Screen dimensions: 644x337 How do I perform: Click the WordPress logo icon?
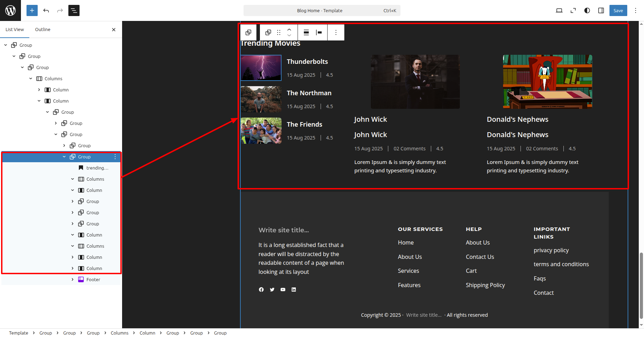pyautogui.click(x=10, y=10)
